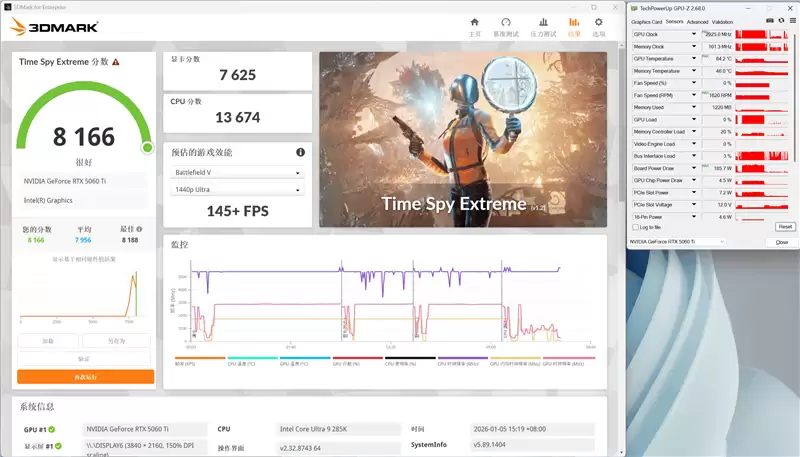Toggle the blue GPU temperature legend
Screen dimensions: 800x457
[305, 361]
